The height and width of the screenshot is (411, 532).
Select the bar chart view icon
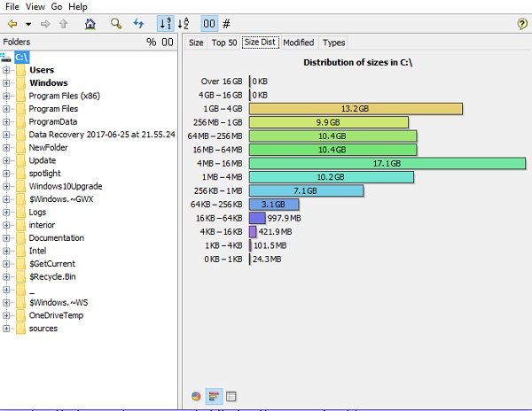coord(214,395)
